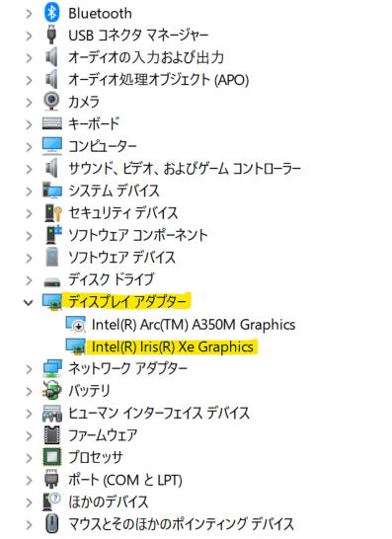This screenshot has height=539, width=392.
Task: Expand the ソフトウェア コンポーネント node
Action: click(x=29, y=236)
